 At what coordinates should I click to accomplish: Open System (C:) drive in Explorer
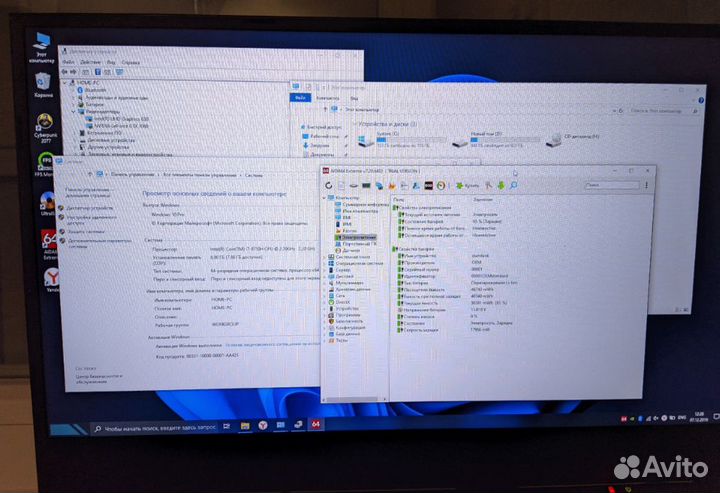tap(401, 140)
